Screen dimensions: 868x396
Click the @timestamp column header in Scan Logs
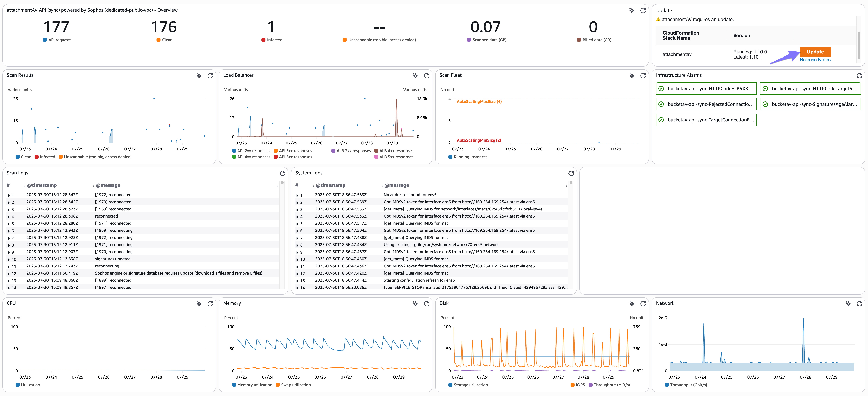[42, 185]
